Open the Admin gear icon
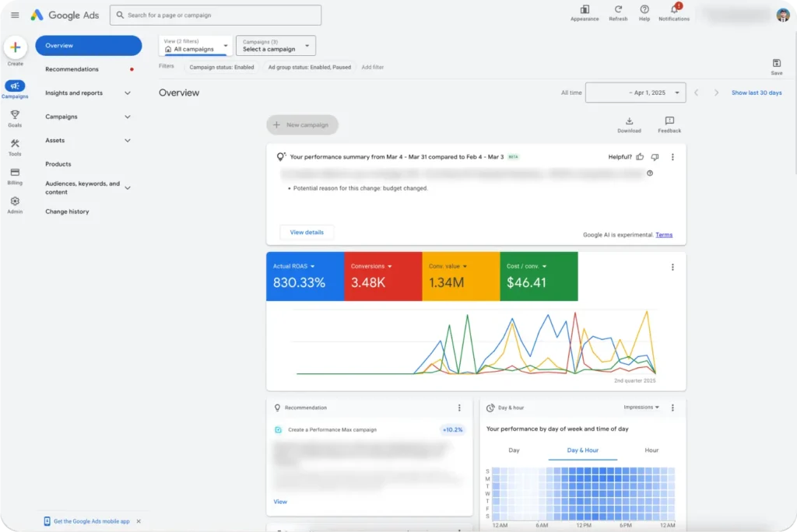This screenshot has height=532, width=797. coord(15,201)
